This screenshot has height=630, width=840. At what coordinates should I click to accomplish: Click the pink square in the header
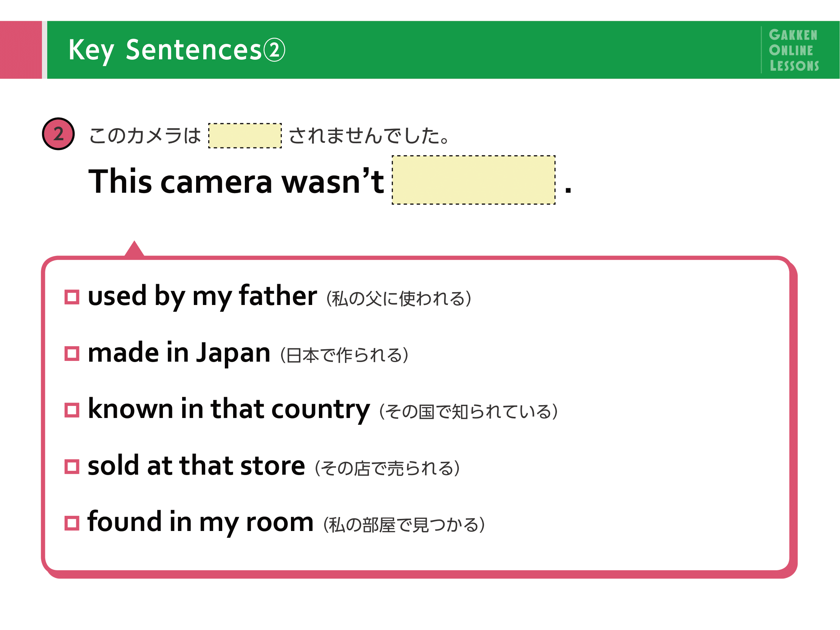[21, 50]
